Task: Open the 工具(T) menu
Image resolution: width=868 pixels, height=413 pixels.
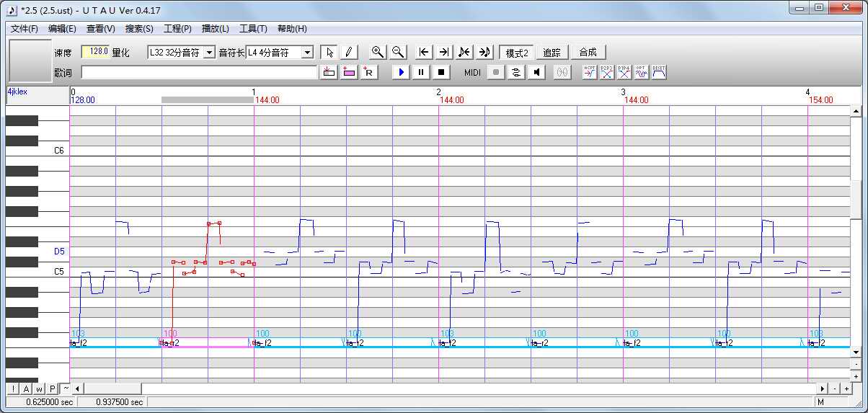Action: coord(253,29)
